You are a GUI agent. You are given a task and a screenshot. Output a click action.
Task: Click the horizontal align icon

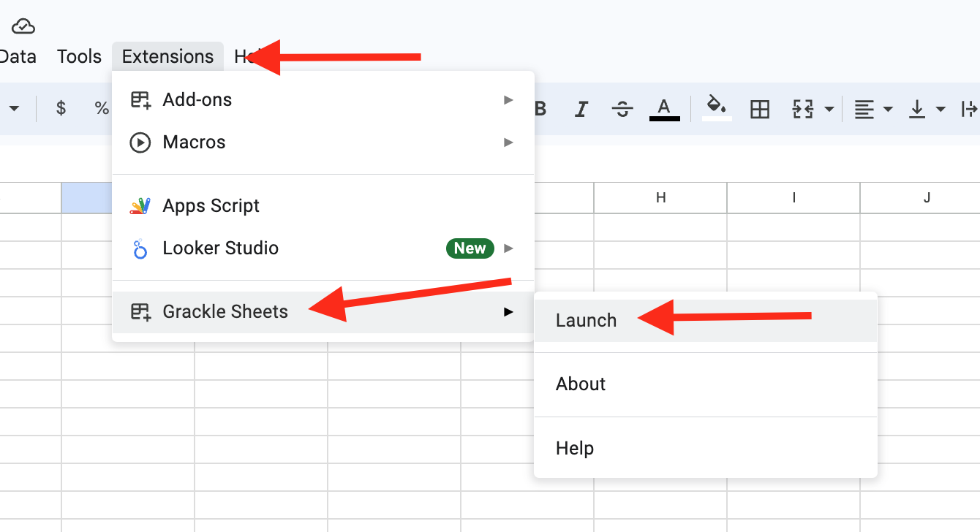[864, 109]
